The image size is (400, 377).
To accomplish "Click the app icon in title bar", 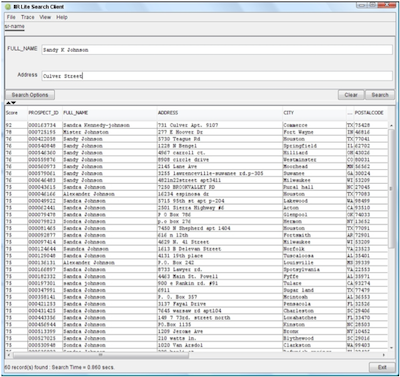I will tap(8, 7).
